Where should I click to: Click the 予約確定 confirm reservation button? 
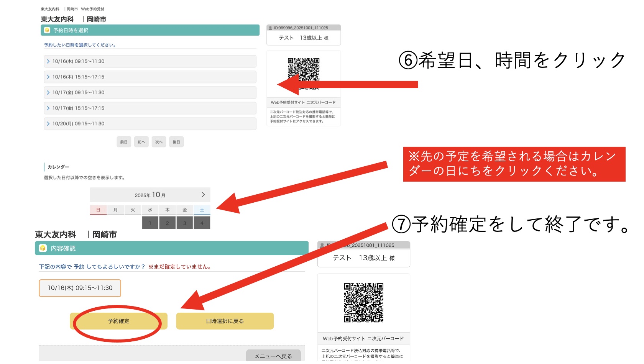point(118,321)
